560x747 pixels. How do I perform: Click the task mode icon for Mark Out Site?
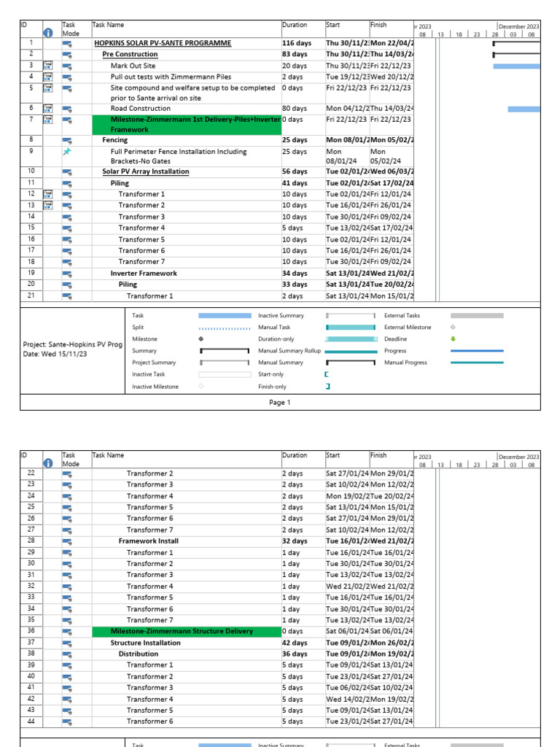(66, 66)
